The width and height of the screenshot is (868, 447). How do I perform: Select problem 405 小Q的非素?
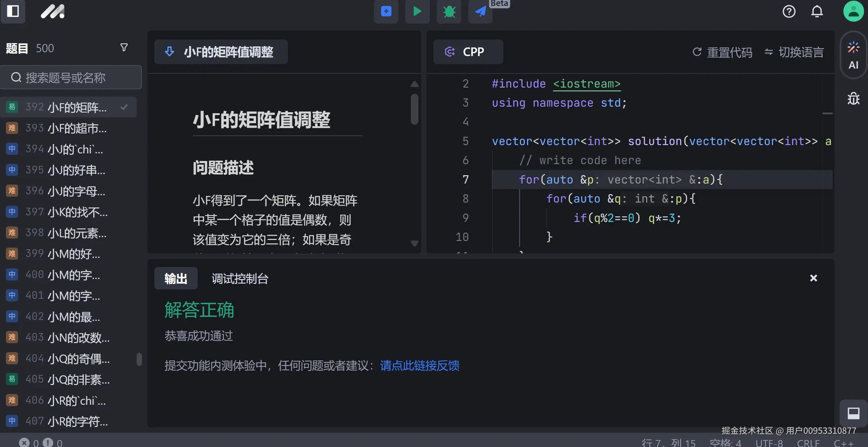[x=68, y=379]
